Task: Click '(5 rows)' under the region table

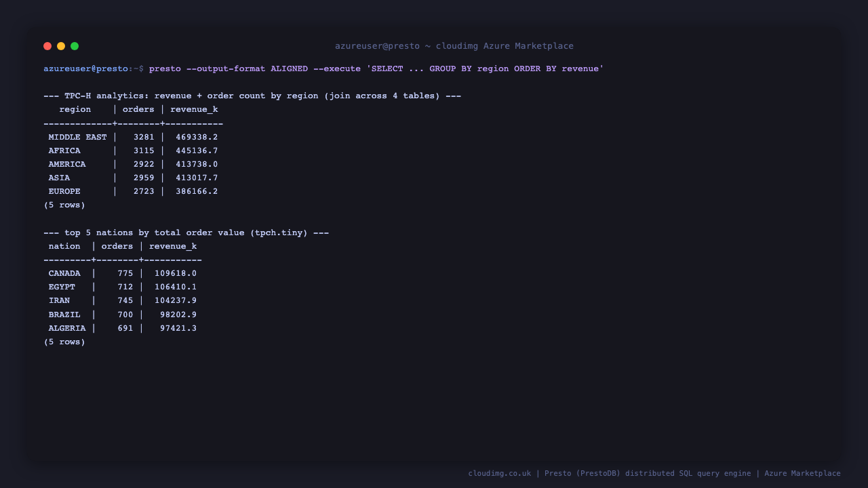Action: 64,205
